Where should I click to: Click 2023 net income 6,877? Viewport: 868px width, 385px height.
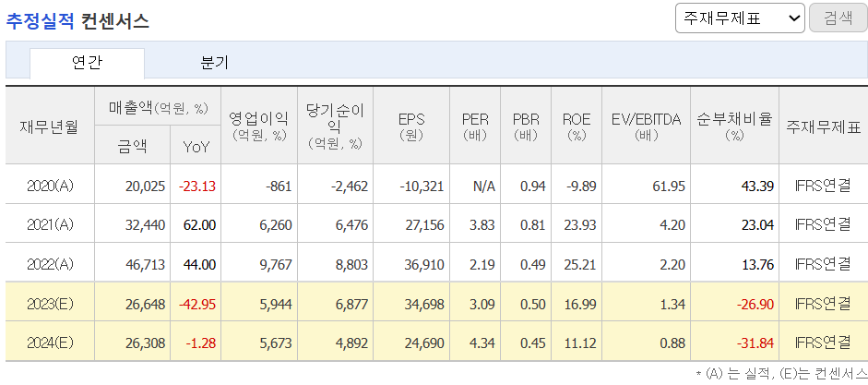point(351,304)
